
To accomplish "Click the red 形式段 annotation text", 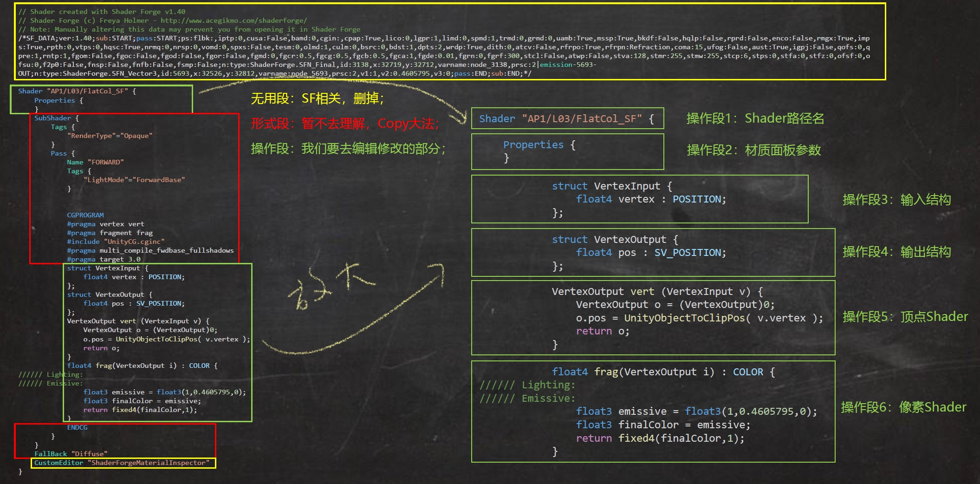I will 344,124.
